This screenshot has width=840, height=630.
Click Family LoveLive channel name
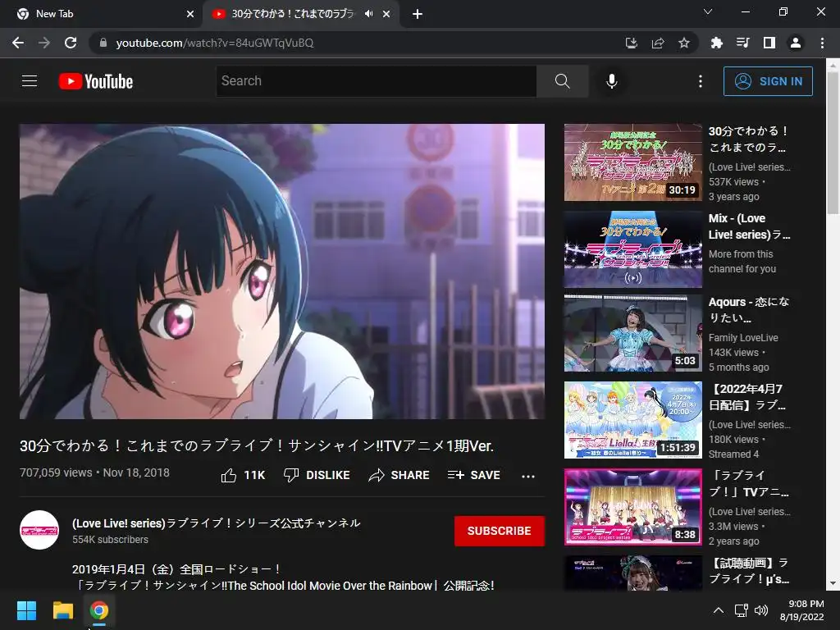[743, 338]
